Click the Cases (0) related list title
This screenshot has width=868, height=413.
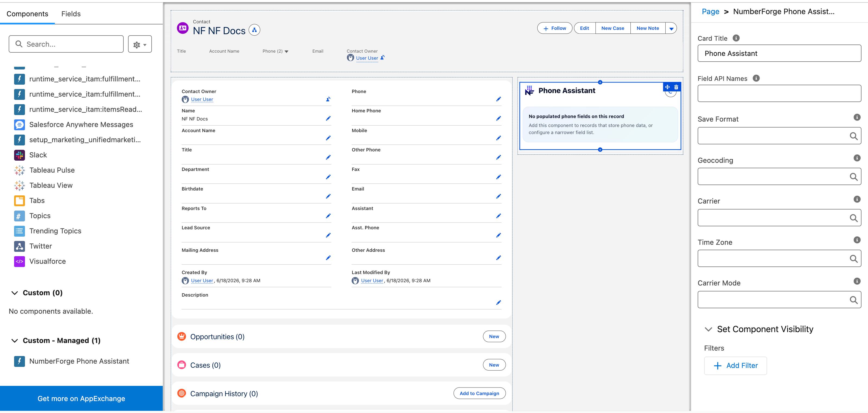tap(205, 365)
